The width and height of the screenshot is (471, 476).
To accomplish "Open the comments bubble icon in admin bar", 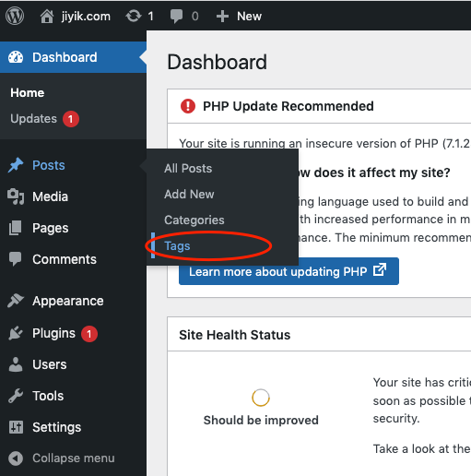I will 176,16.
